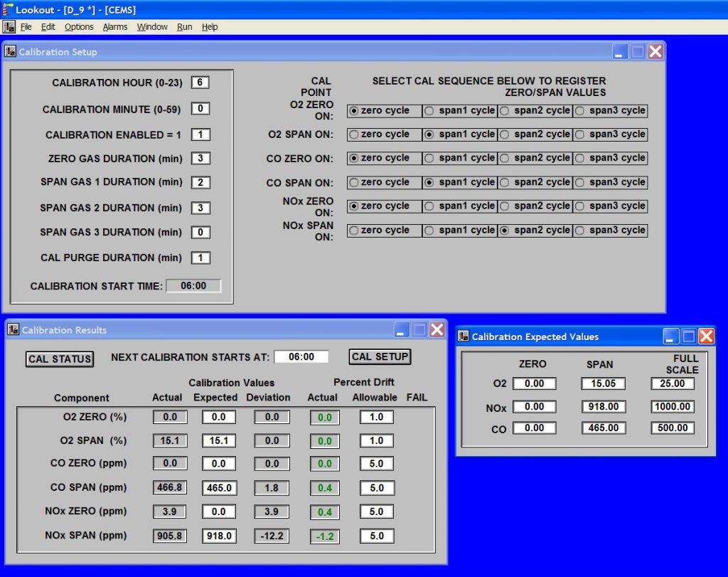Open the Options menu
The width and height of the screenshot is (728, 577).
tap(78, 26)
